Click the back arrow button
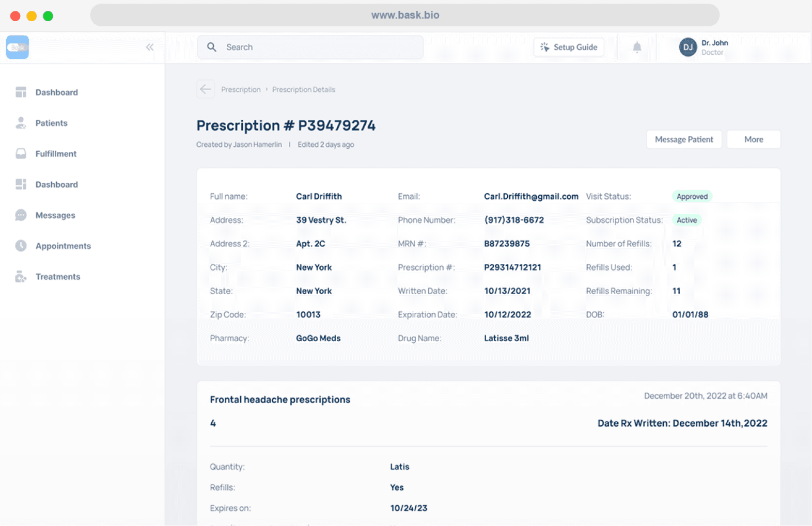The width and height of the screenshot is (812, 526). [x=206, y=89]
